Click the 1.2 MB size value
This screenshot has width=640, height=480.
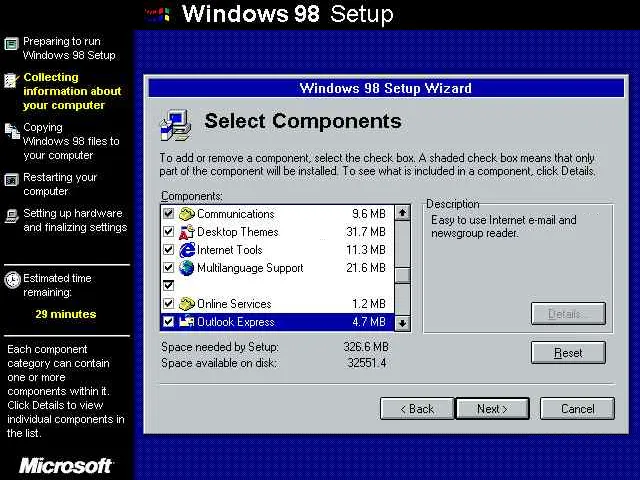[x=369, y=304]
